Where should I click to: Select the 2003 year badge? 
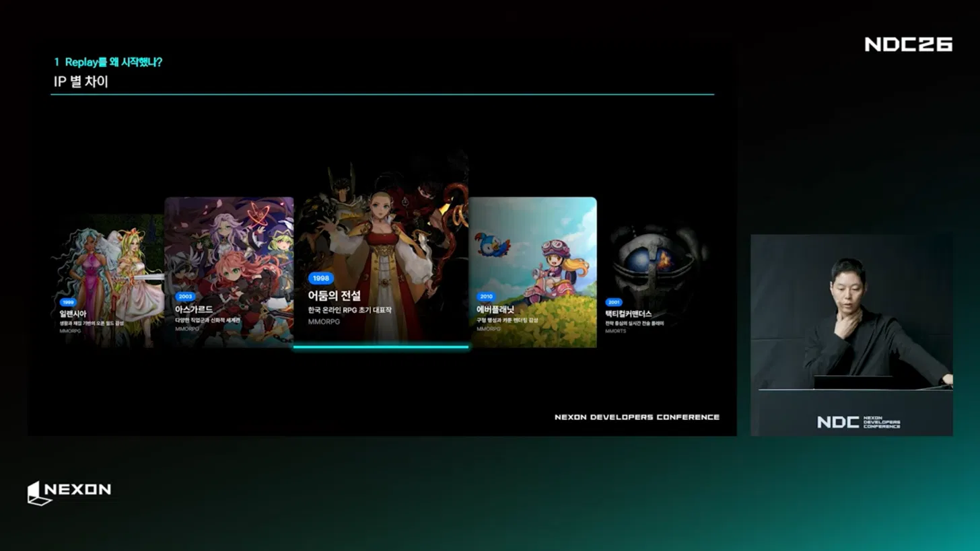(x=185, y=296)
